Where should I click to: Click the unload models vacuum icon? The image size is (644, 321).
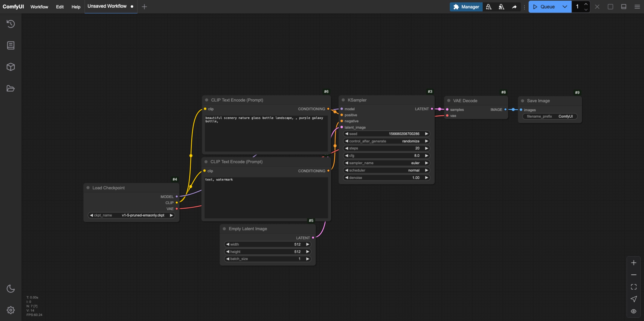click(x=489, y=7)
